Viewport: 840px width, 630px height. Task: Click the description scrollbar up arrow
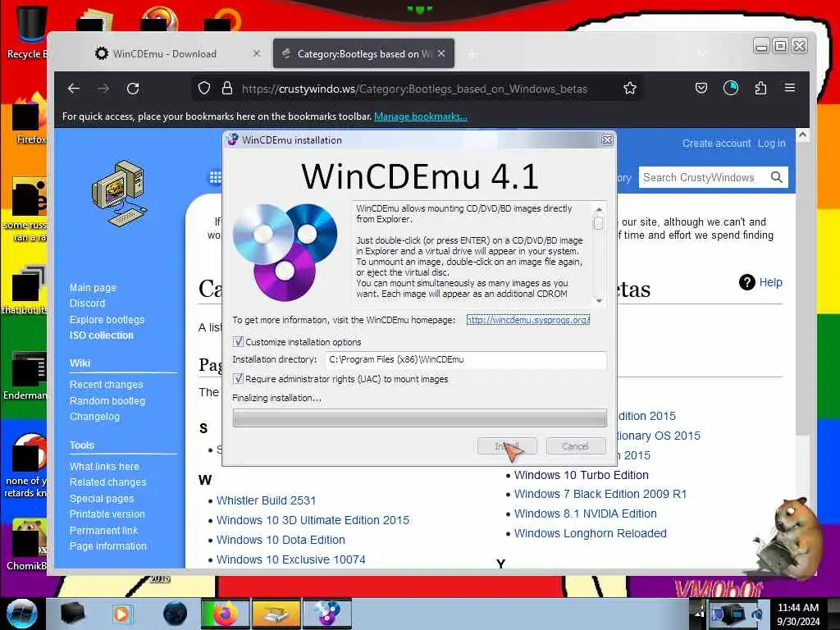pos(599,209)
